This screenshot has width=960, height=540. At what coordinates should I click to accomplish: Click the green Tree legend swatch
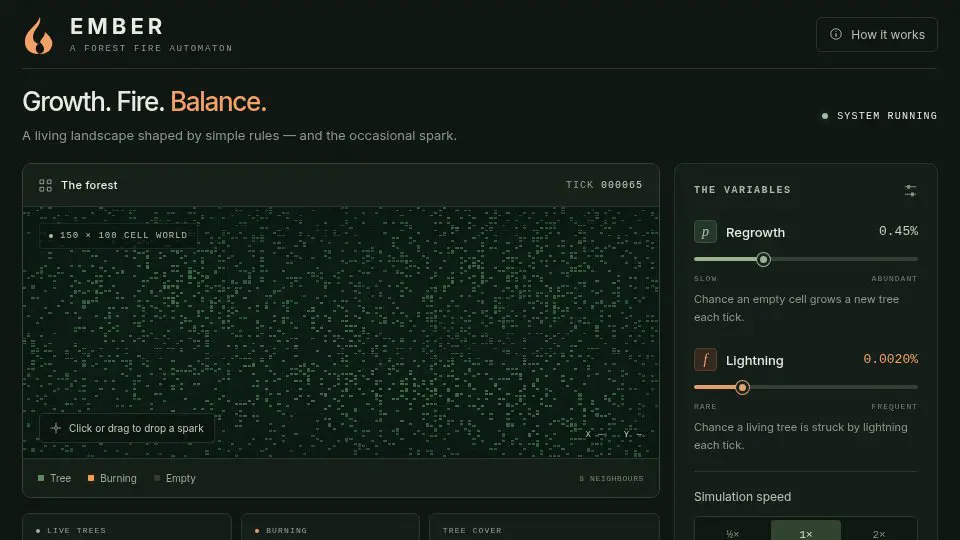pos(41,478)
